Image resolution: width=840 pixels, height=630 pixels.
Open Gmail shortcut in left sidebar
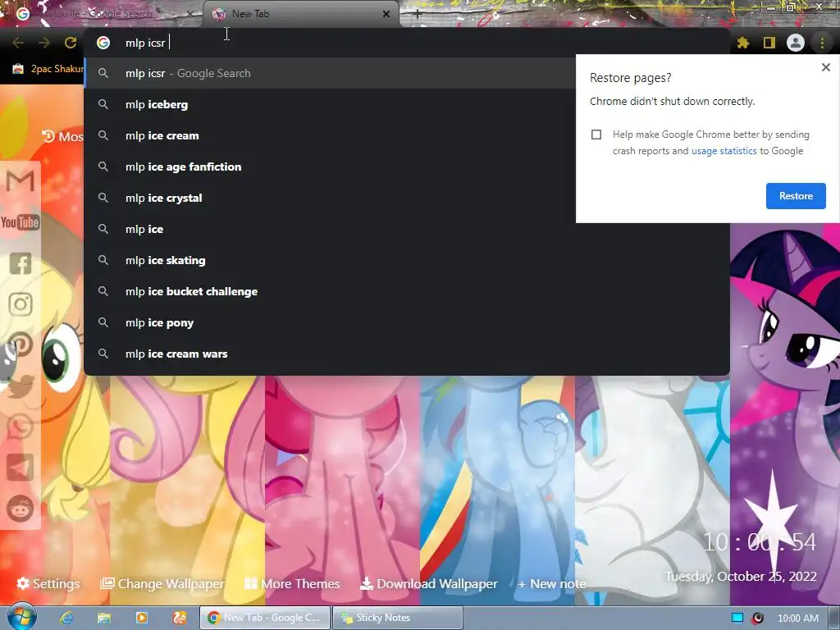point(21,181)
